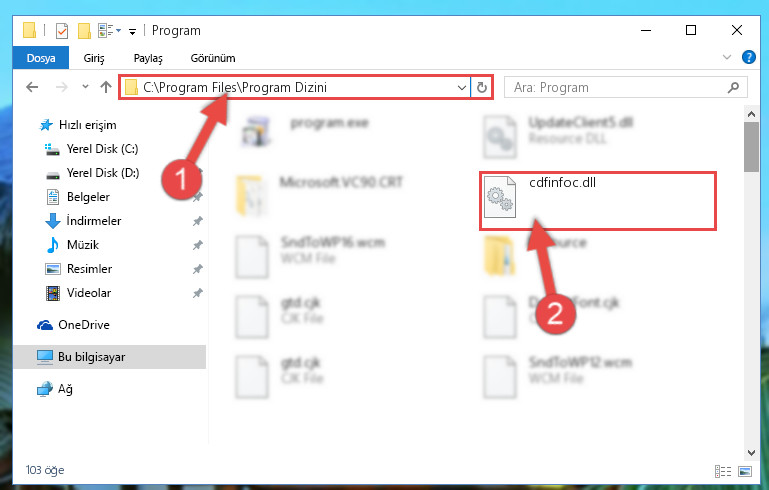Open the Dosya menu tab
769x490 pixels.
click(x=41, y=58)
